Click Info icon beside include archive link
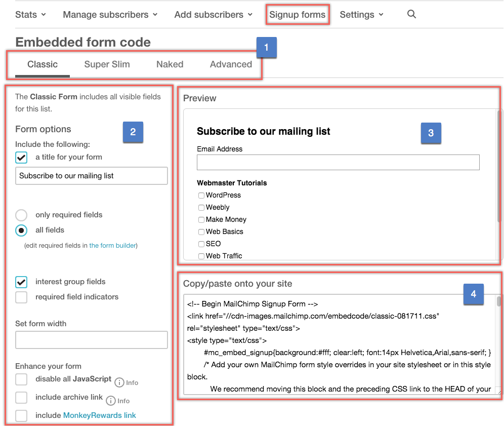The image size is (504, 426). tap(111, 401)
